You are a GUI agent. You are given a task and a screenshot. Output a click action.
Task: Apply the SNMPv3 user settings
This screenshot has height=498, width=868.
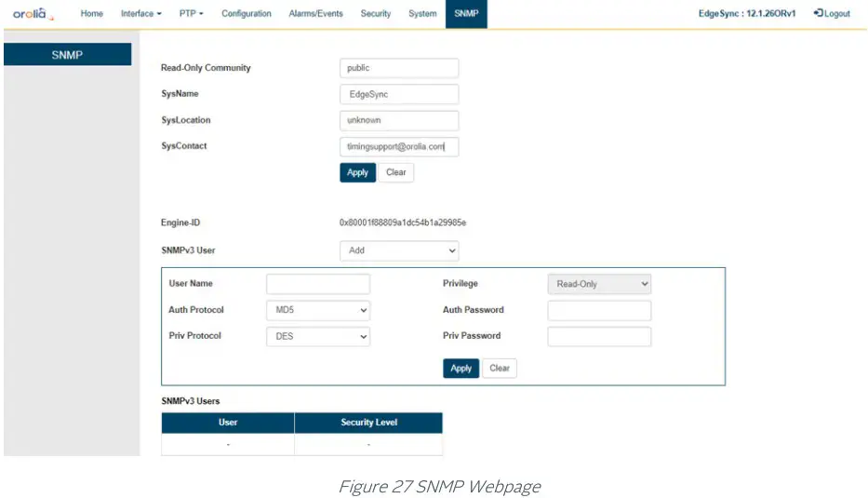[x=461, y=369]
